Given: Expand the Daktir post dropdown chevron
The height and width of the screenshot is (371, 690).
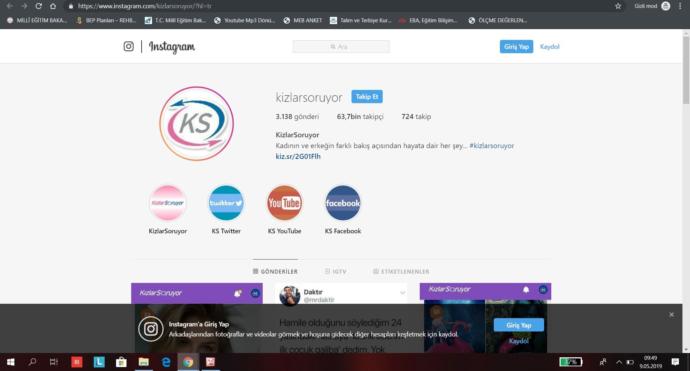Looking at the screenshot, I should click(x=402, y=293).
